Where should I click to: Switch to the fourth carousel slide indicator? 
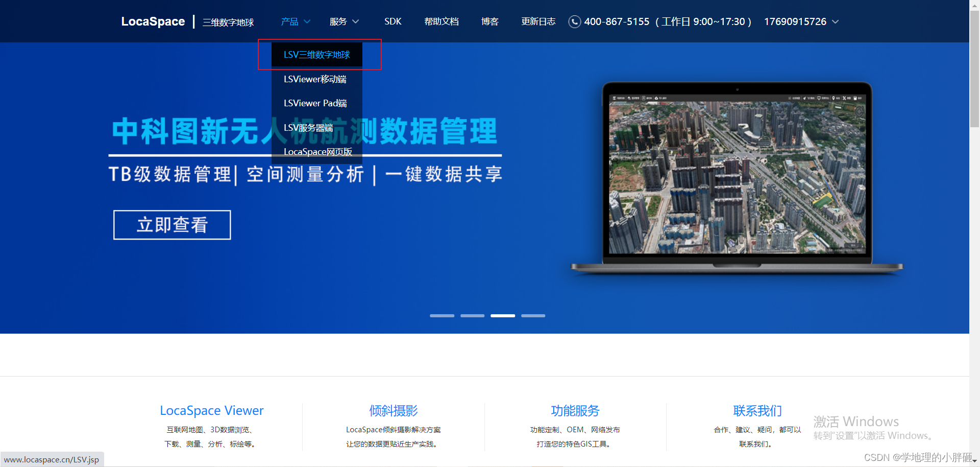533,316
